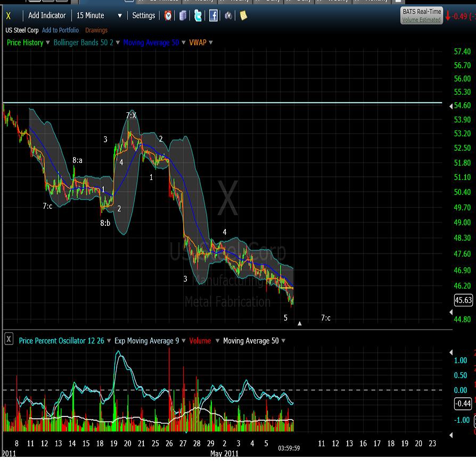Image resolution: width=476 pixels, height=467 pixels.
Task: Open the Settings menu
Action: pyautogui.click(x=143, y=15)
